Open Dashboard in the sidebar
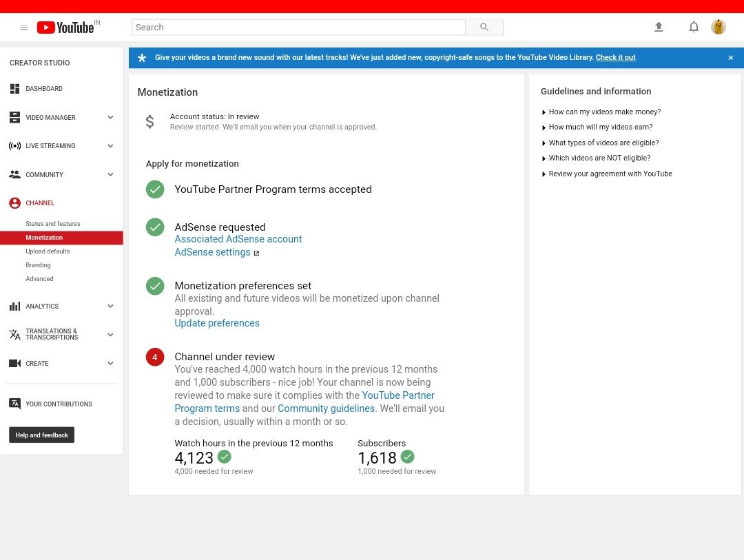Screen dimensions: 744x560 (44, 89)
